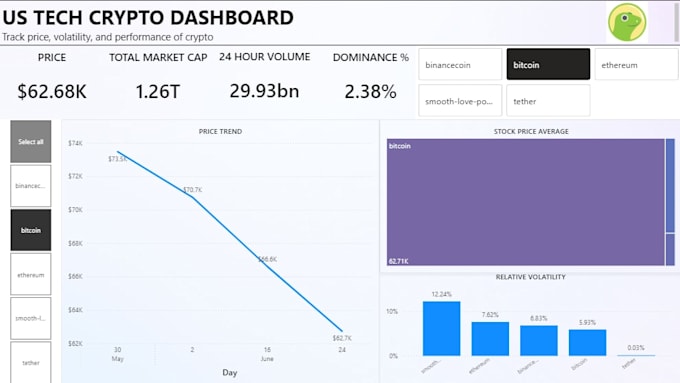
Task: Click the 24 HOUR VOLUME label
Action: click(x=265, y=57)
